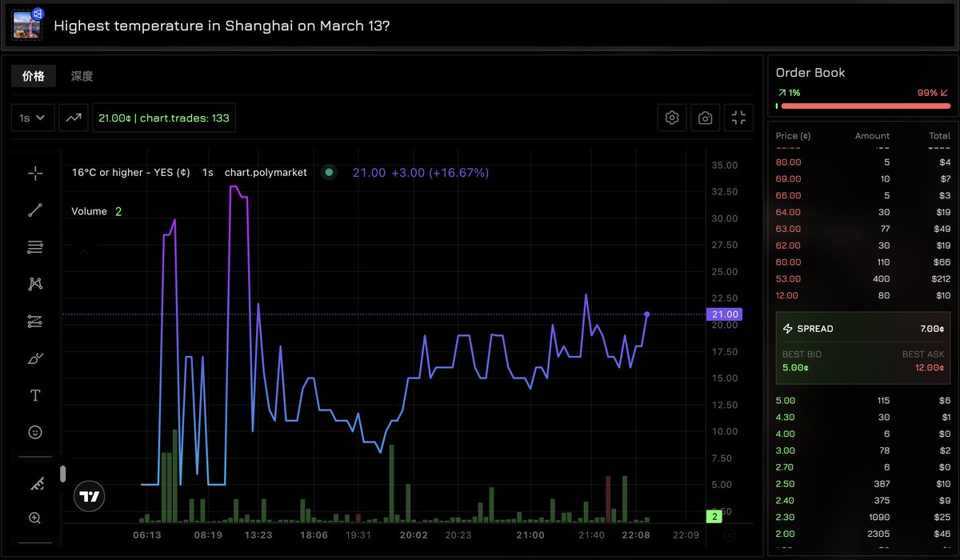Select the brush drawing tool
This screenshot has width=960, height=560.
coord(35,358)
